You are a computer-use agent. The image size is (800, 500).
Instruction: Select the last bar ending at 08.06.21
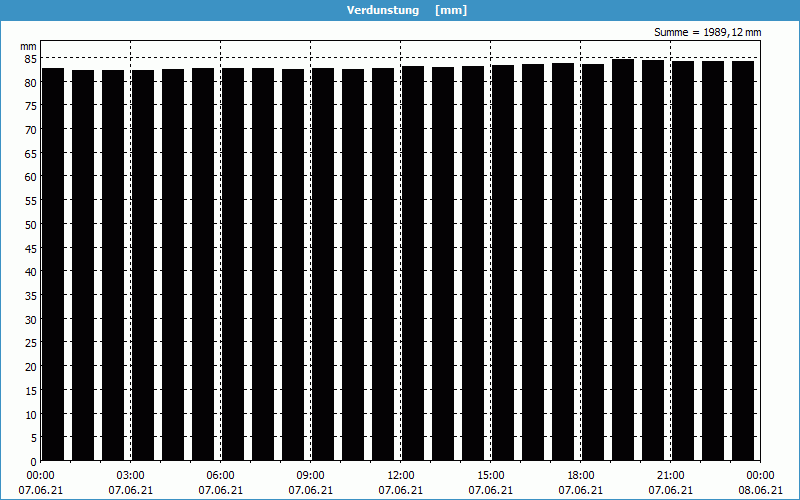[x=743, y=261]
